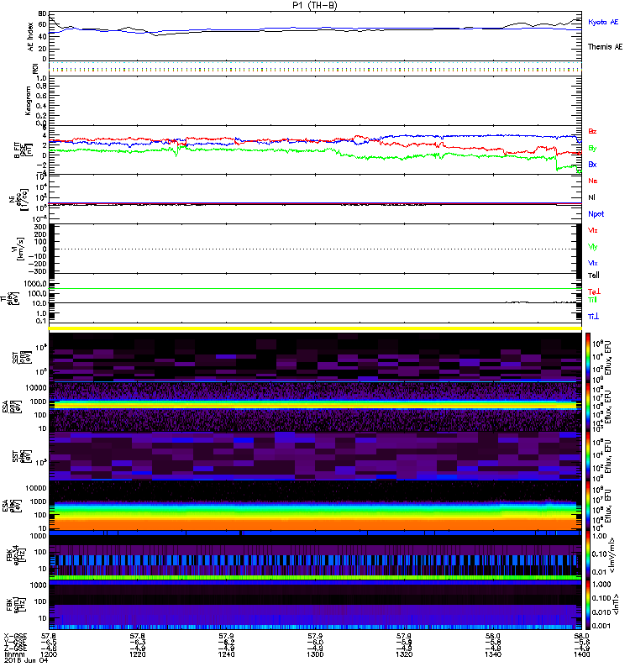
Task: Select the red Ne density label
Action: tap(593, 181)
